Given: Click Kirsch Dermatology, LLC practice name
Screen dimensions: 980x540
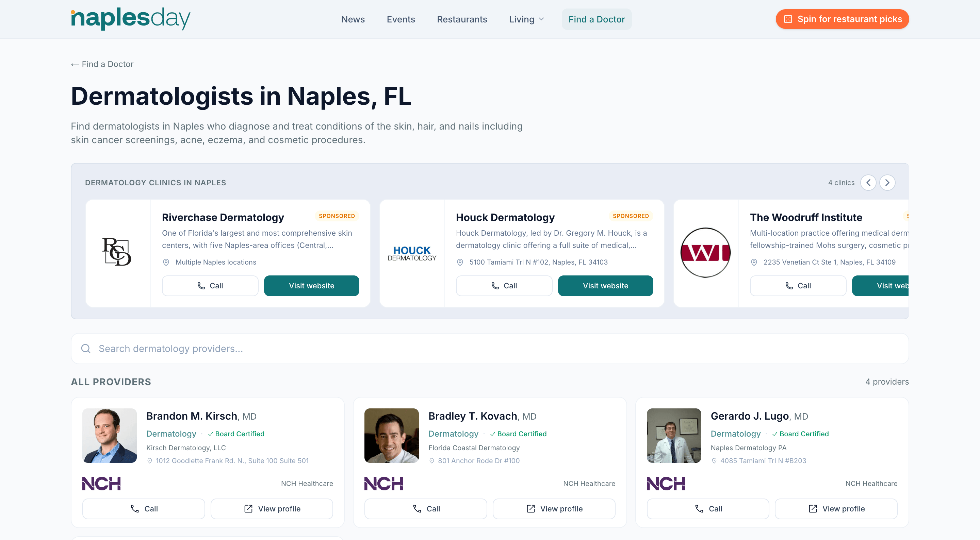Looking at the screenshot, I should pyautogui.click(x=186, y=448).
